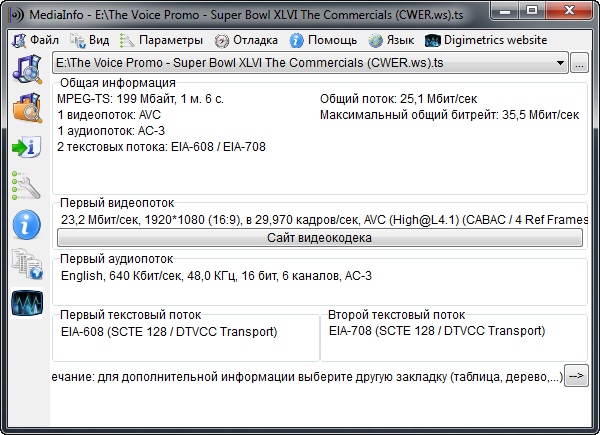600x435 pixels.
Task: Click inside the file path field
Action: coord(300,65)
